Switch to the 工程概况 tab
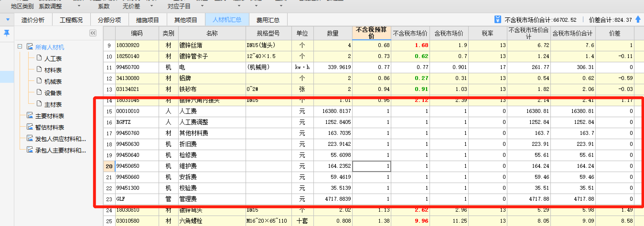The width and height of the screenshot is (644, 226). pyautogui.click(x=71, y=20)
